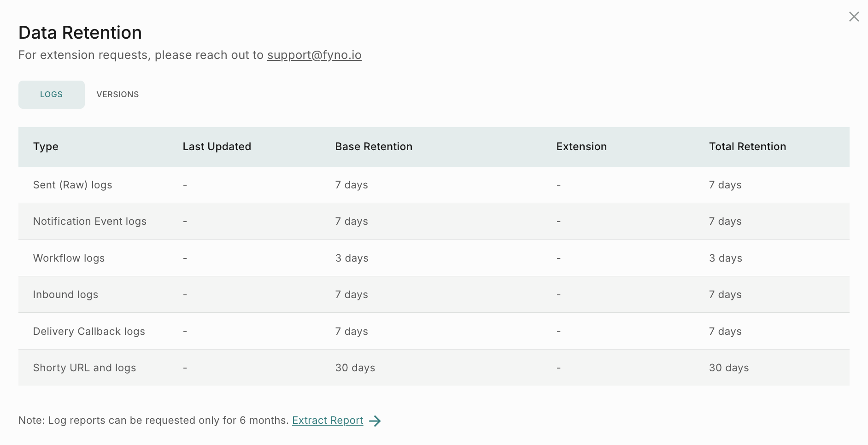
Task: Click the Extension column header
Action: pos(581,146)
